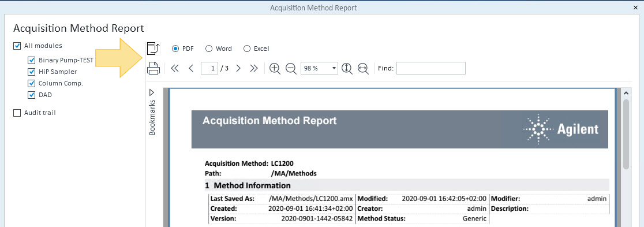Screen dimensions: 644x227
Task: Jump to first page with double-left arrows
Action: tap(174, 68)
